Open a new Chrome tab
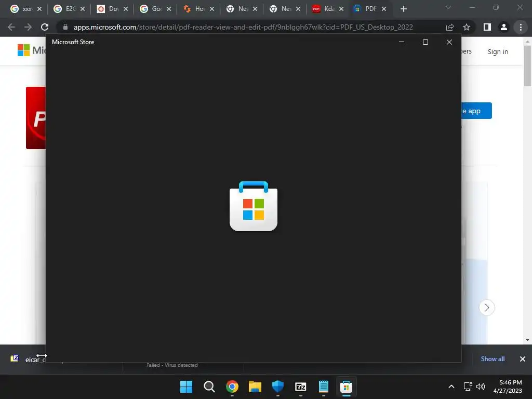Screen dimensions: 532x399 point(403,9)
